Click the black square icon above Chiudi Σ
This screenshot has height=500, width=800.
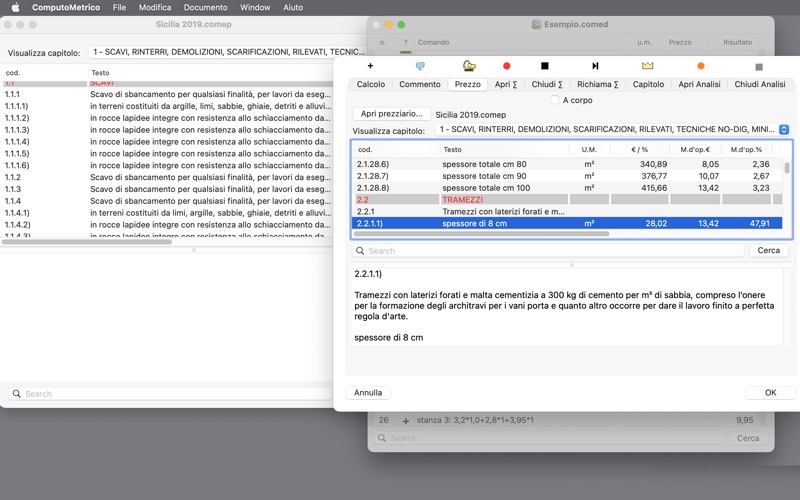click(544, 66)
